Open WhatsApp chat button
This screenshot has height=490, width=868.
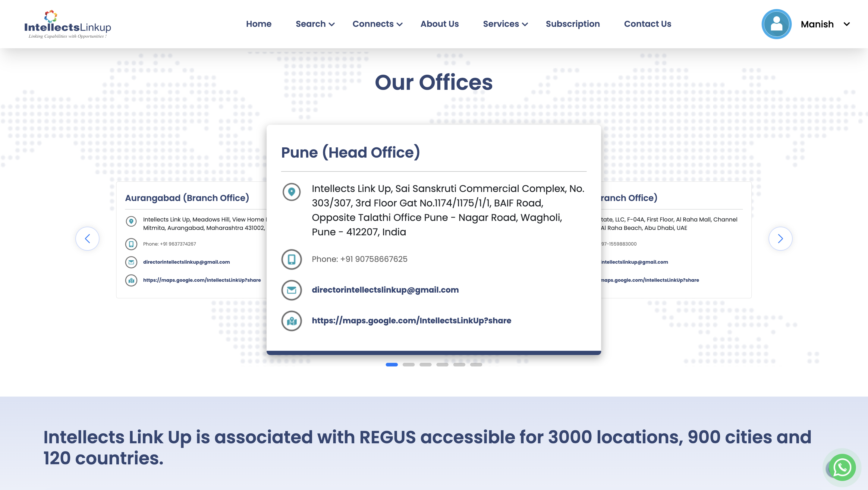tap(842, 467)
